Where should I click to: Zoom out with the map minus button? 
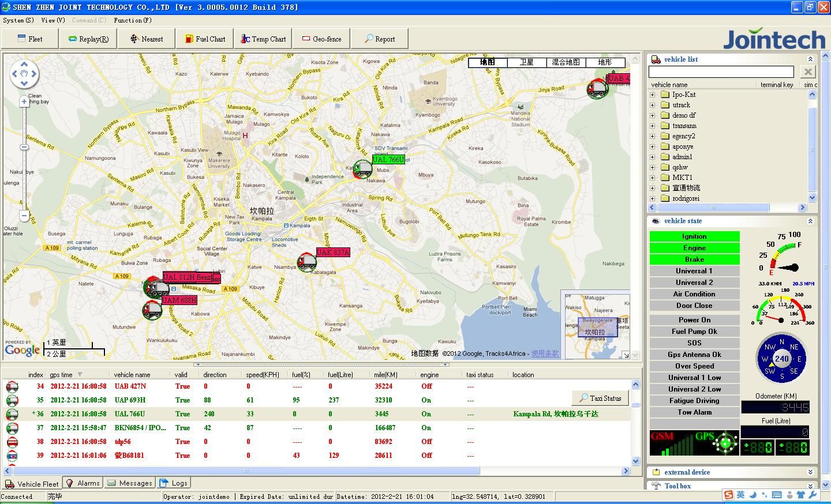click(x=24, y=216)
